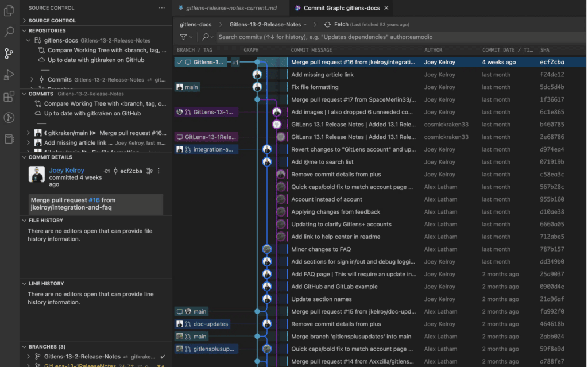588x367 pixels.
Task: Select the Merge pull request #17 commit row
Action: [380, 99]
